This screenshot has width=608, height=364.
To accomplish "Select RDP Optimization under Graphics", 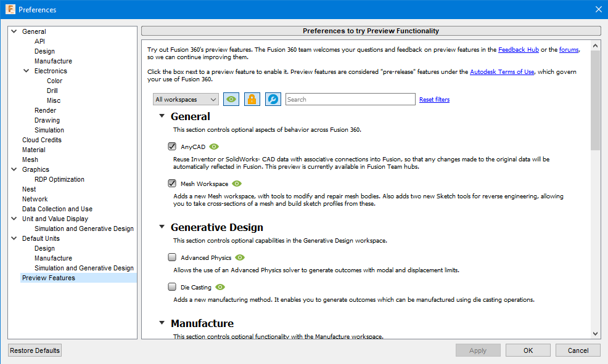I will [59, 179].
